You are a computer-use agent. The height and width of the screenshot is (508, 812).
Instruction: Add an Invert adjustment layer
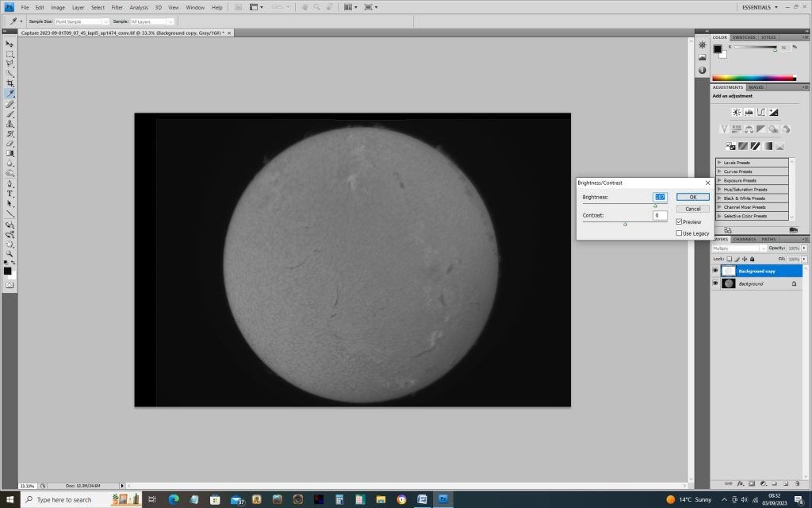point(730,146)
